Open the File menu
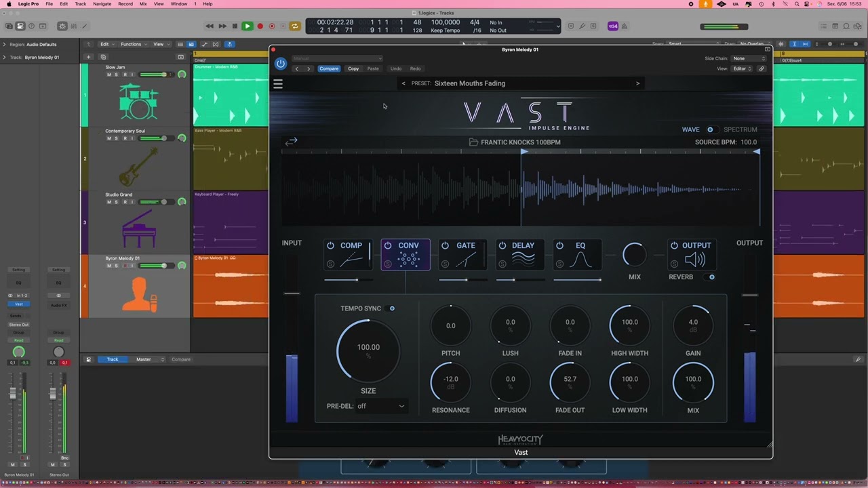The image size is (868, 488). click(x=49, y=4)
